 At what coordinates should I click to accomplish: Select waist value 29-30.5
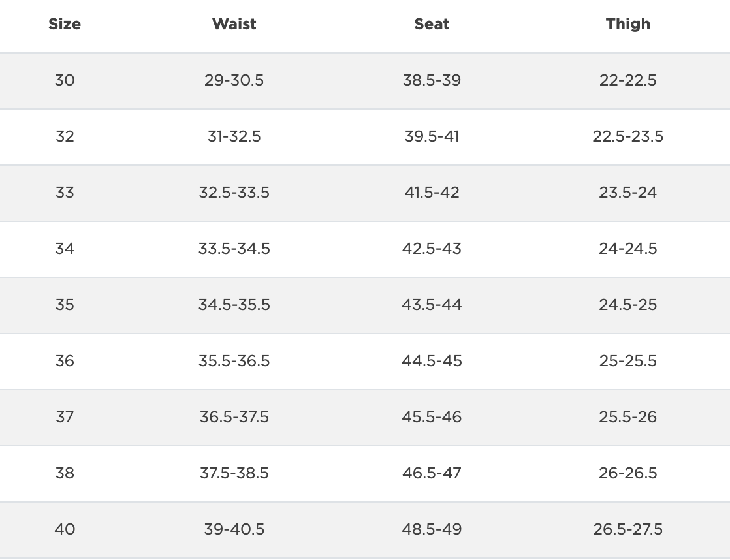coord(234,80)
